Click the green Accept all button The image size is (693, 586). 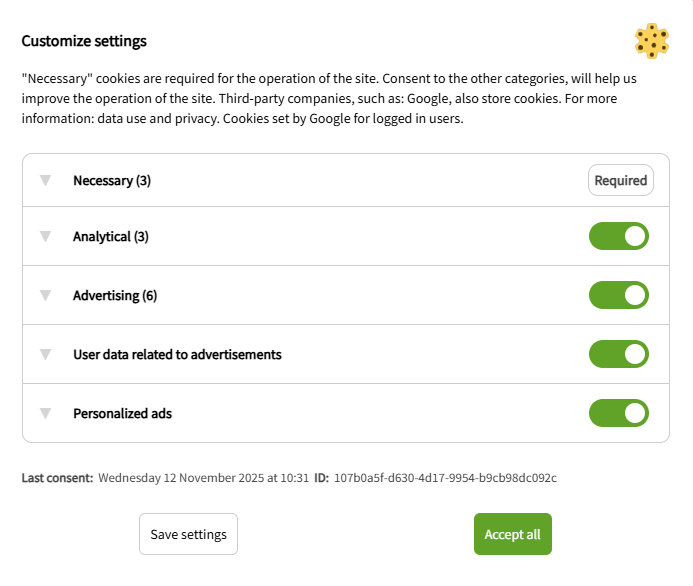(512, 534)
